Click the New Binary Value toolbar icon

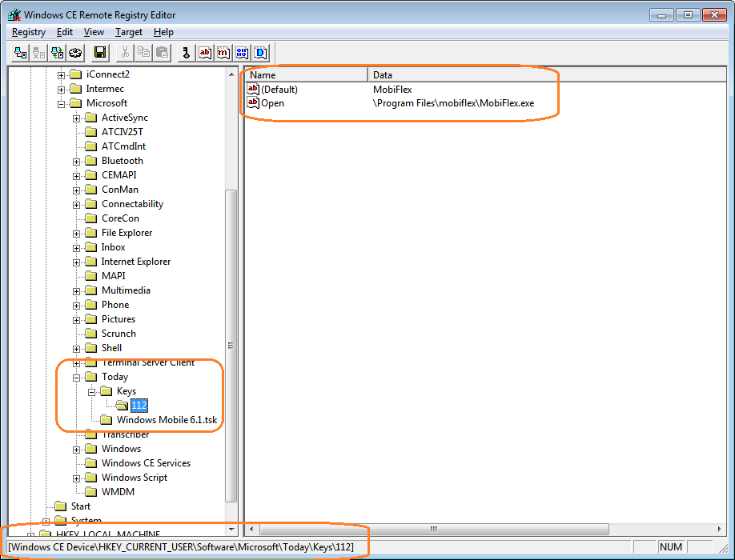pyautogui.click(x=242, y=53)
